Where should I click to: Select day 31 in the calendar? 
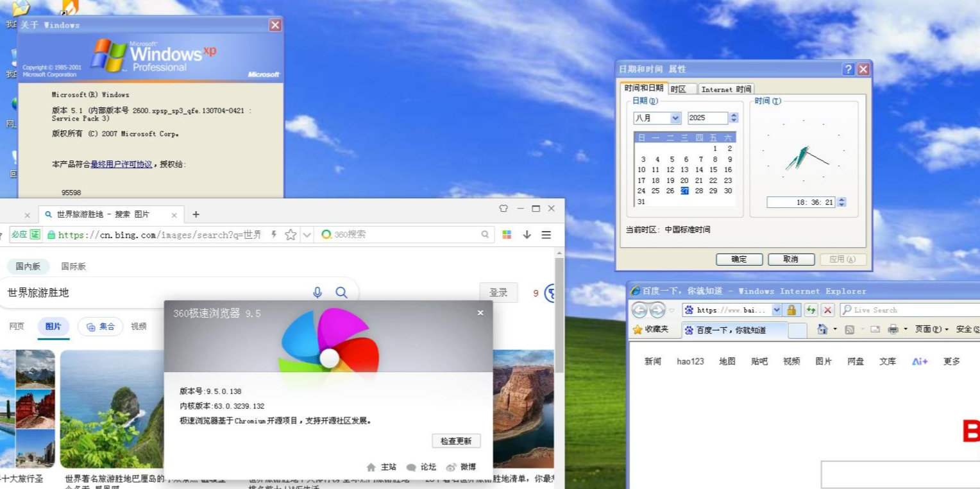pos(641,202)
